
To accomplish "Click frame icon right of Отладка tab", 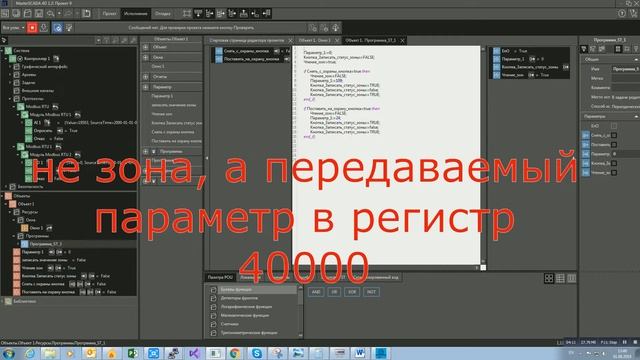I will tap(187, 13).
